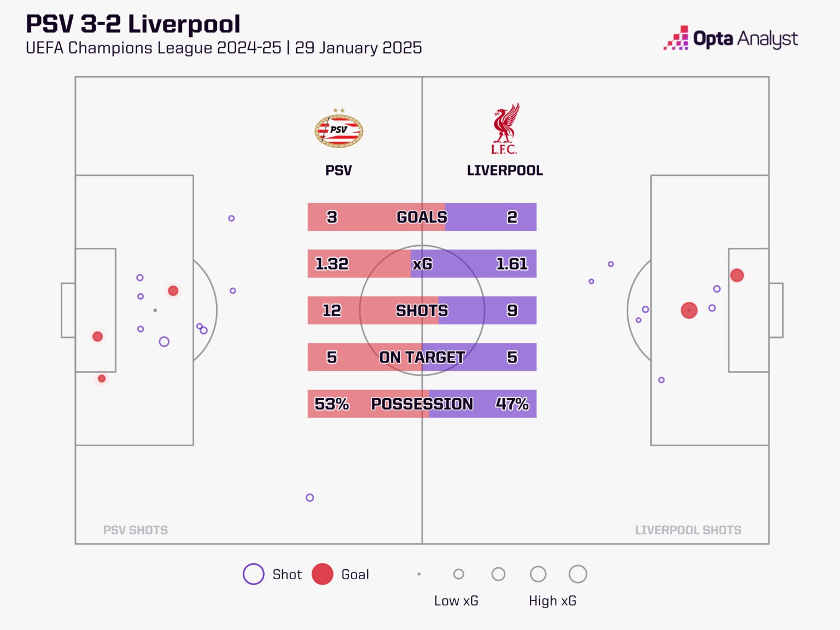Click the largest High xG legend circle
The height and width of the screenshot is (630, 840).
click(577, 574)
